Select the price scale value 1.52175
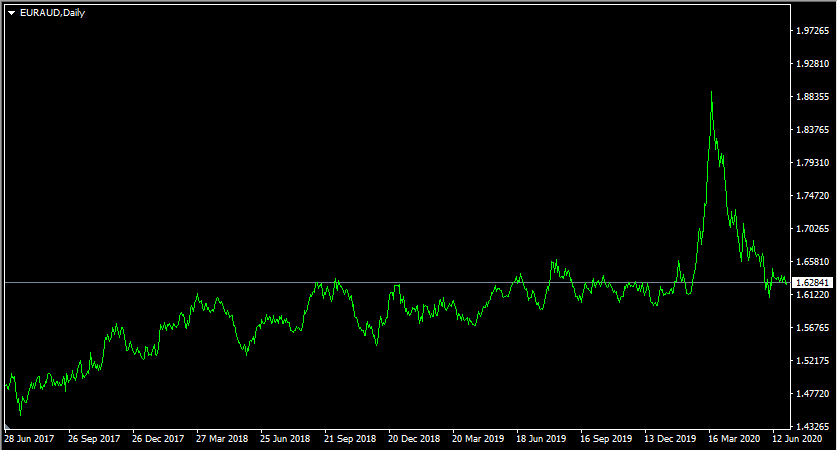 coord(812,361)
